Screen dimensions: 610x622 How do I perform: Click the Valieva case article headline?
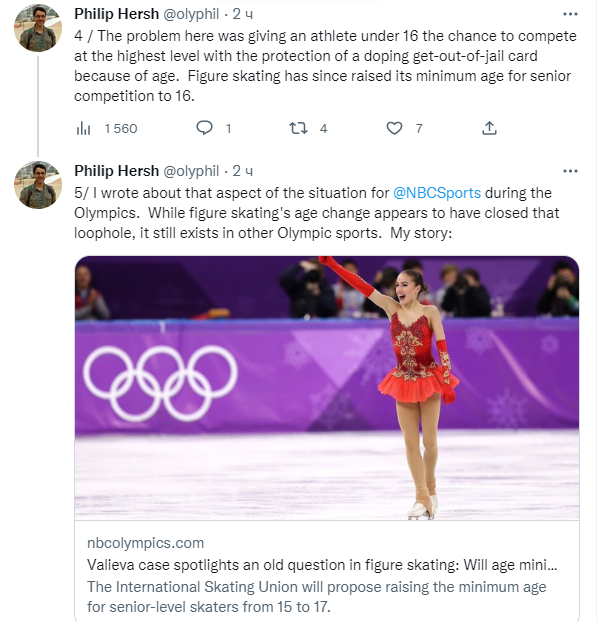[x=321, y=565]
